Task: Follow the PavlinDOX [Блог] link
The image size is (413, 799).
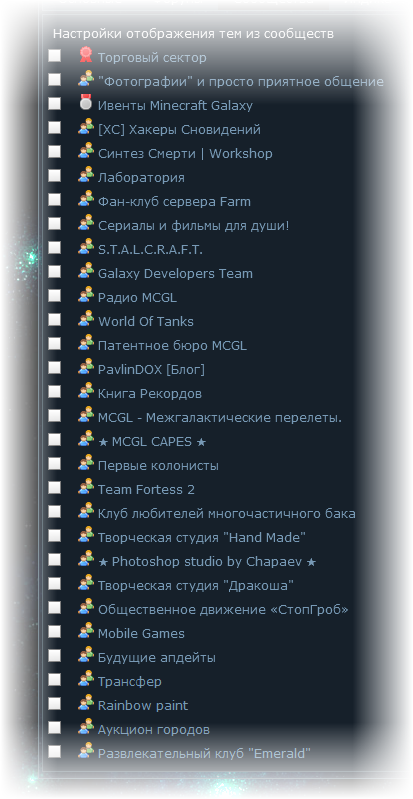Action: point(151,369)
